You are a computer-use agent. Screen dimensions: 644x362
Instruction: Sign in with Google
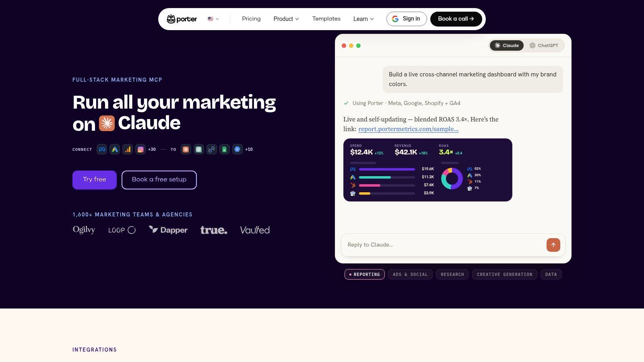pyautogui.click(x=407, y=19)
